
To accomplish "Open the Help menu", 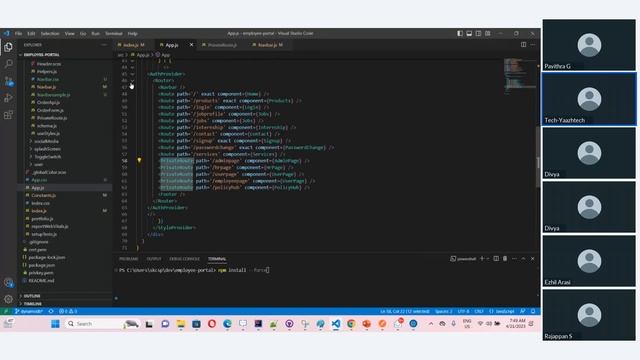I will pyautogui.click(x=133, y=33).
